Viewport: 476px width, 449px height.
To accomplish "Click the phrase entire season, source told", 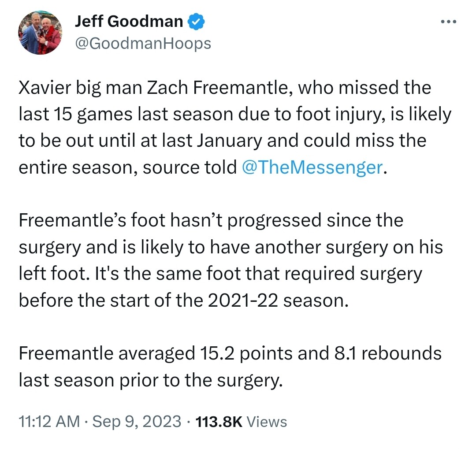I will (x=127, y=167).
